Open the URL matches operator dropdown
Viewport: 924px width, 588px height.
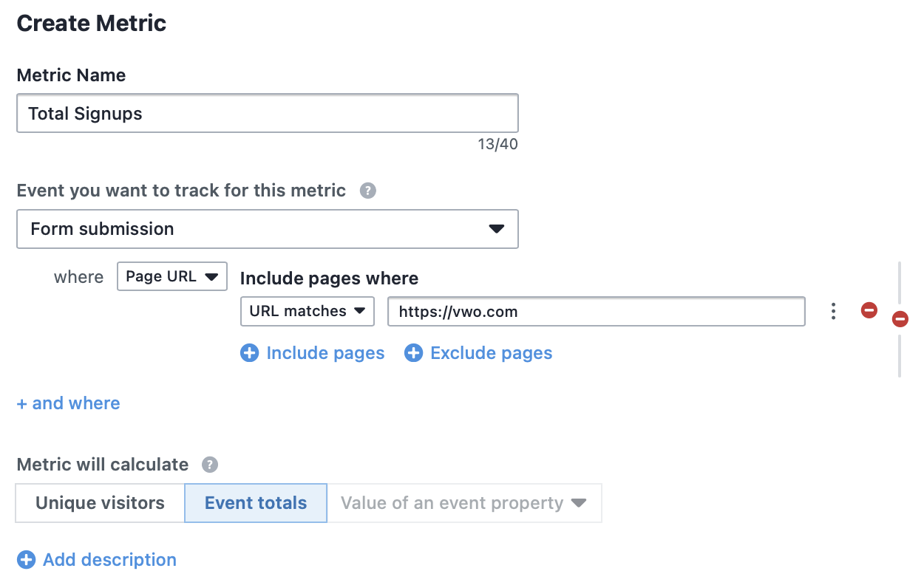coord(308,311)
